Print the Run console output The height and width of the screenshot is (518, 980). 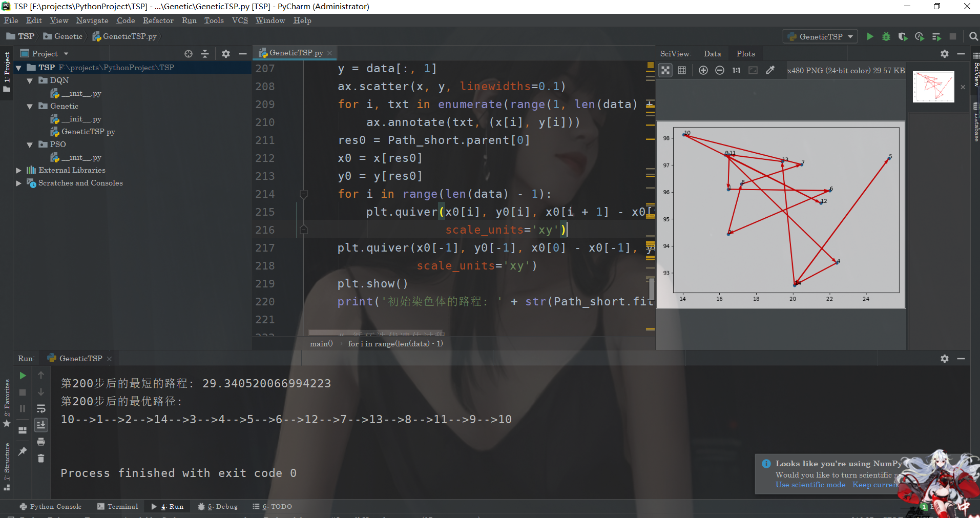click(41, 442)
